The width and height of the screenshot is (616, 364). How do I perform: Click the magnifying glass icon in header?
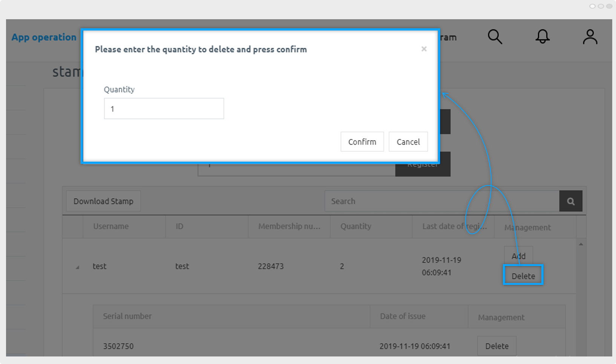coord(495,37)
